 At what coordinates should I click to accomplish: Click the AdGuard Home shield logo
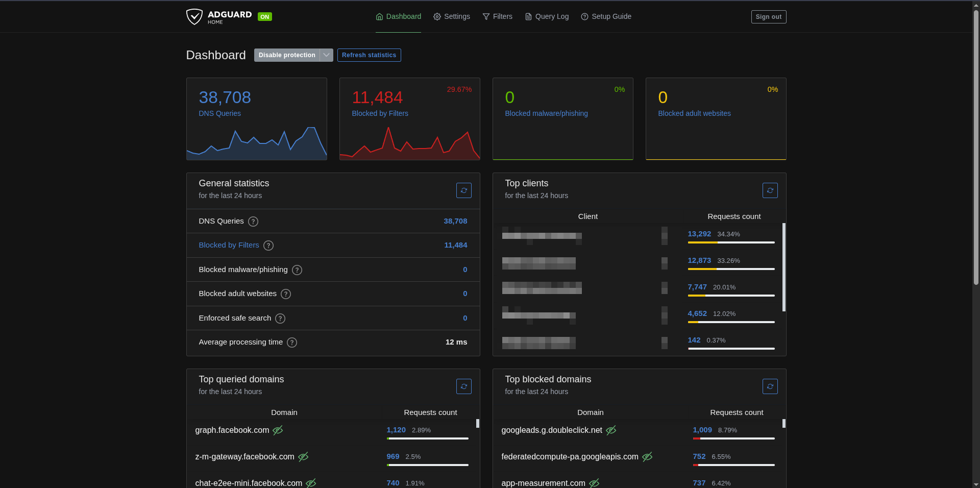(x=194, y=16)
